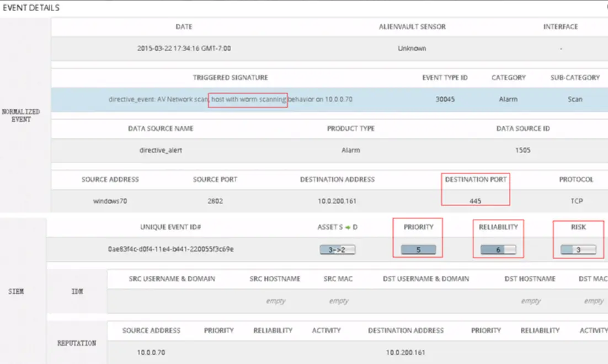The width and height of the screenshot is (608, 364).
Task: Click the AlienVault Sensor value Unknown
Action: (412, 49)
